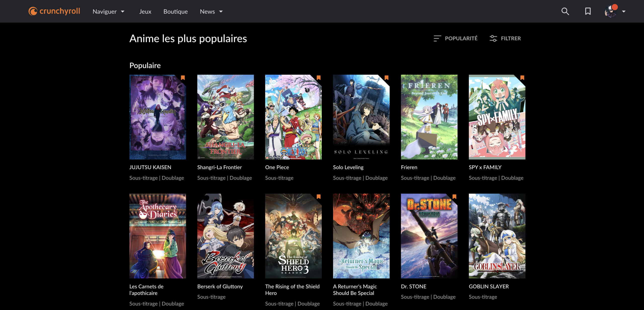The height and width of the screenshot is (310, 644).
Task: Click the JUJUTSU KAISEN title link
Action: [x=150, y=167]
